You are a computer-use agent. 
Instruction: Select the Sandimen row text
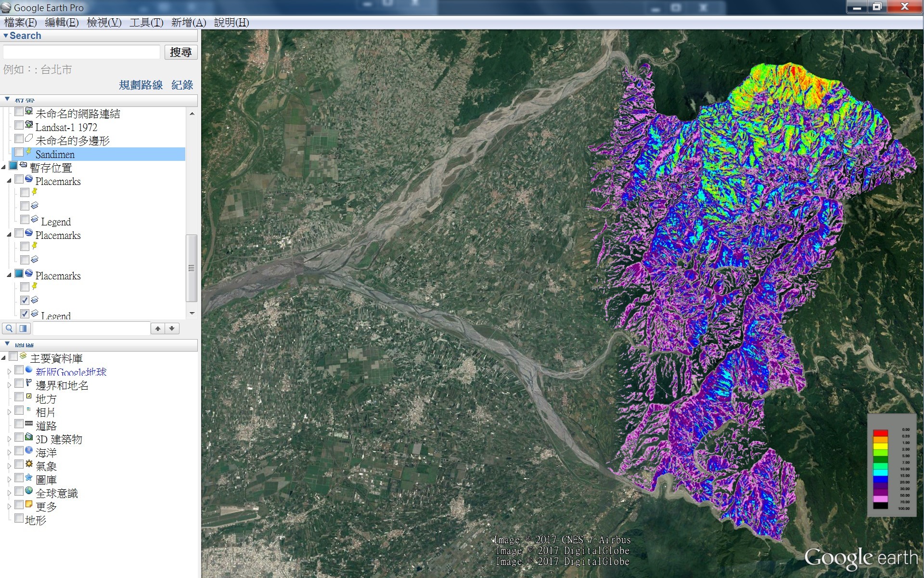click(x=55, y=155)
